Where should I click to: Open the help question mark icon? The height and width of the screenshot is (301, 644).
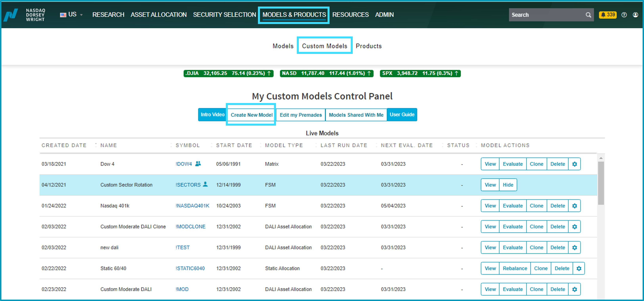[624, 15]
